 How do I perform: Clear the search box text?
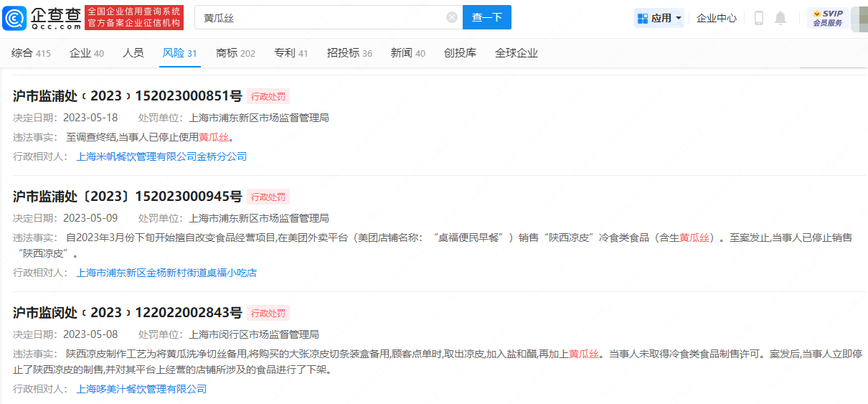452,17
